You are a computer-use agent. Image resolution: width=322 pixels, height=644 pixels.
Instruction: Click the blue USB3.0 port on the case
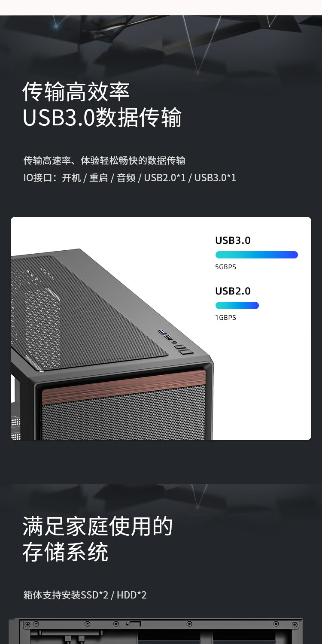click(x=162, y=332)
